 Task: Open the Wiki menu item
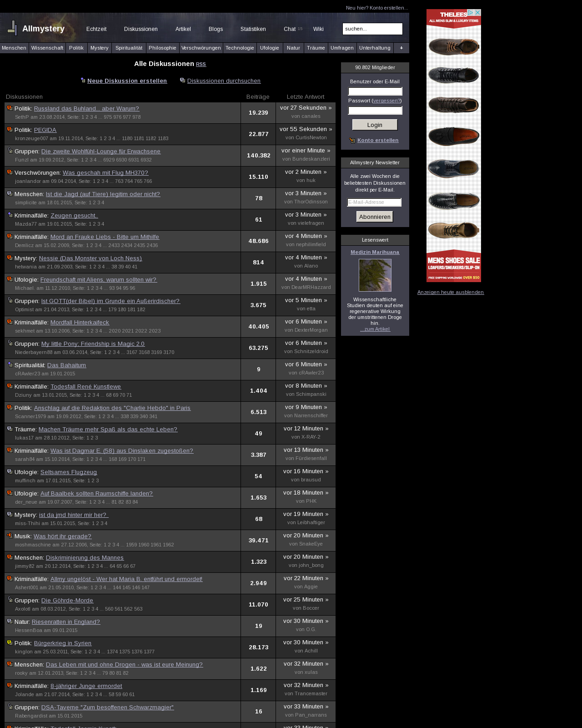(x=318, y=29)
